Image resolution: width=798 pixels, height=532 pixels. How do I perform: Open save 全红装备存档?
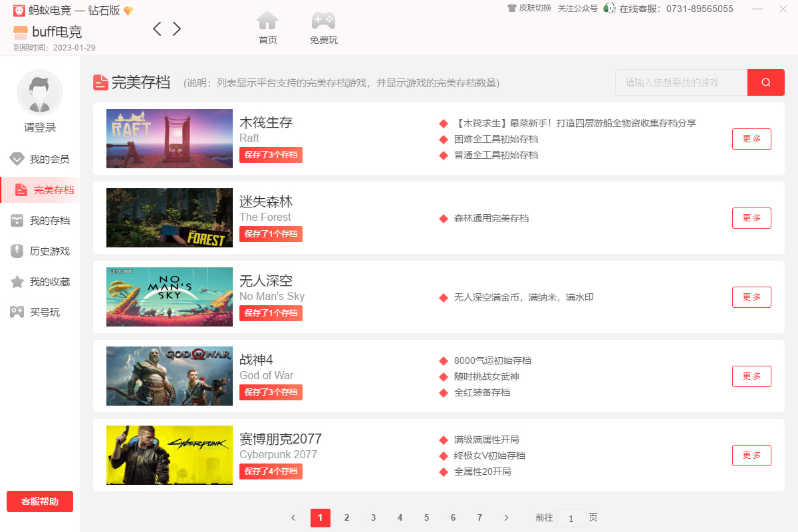(482, 392)
